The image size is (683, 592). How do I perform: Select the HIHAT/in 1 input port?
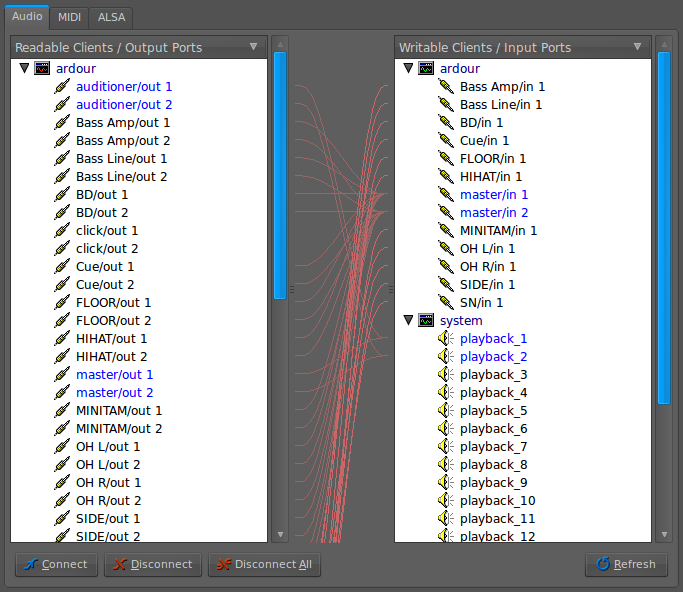coord(491,177)
